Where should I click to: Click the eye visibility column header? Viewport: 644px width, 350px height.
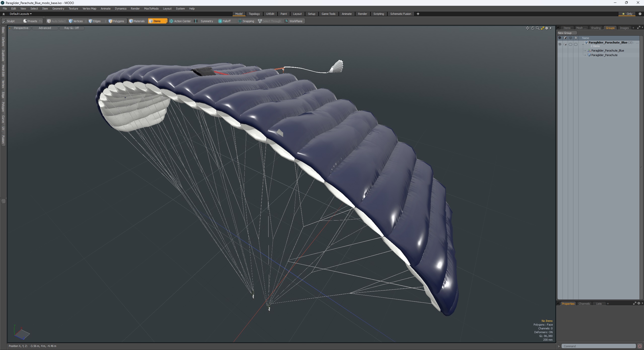(560, 38)
